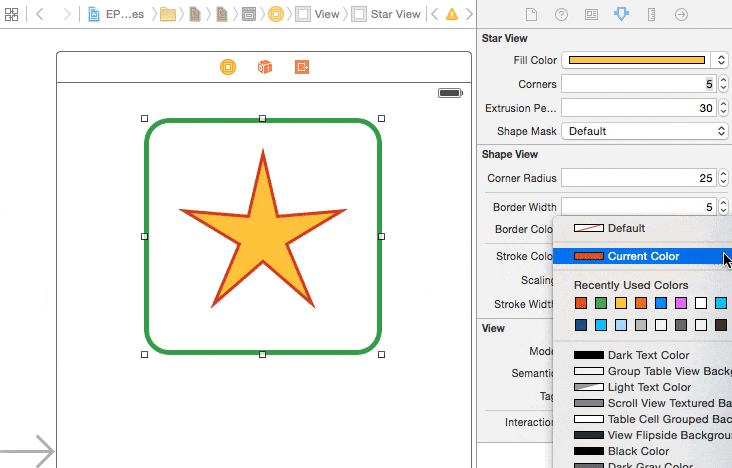732x468 pixels.
Task: Go back with the left arrow
Action: pos(40,14)
